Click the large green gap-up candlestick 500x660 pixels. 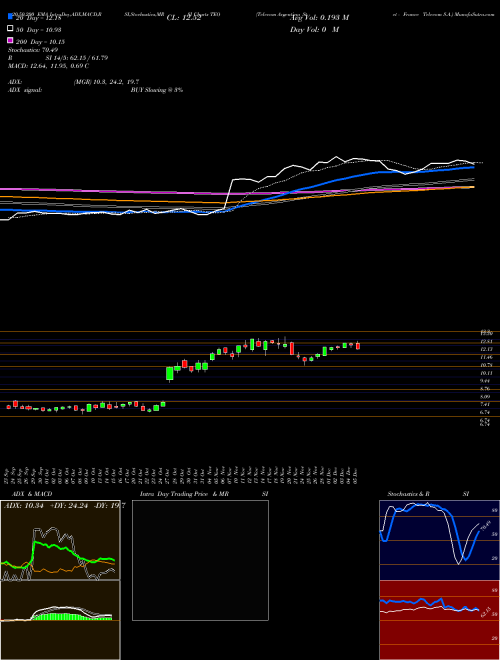(170, 374)
